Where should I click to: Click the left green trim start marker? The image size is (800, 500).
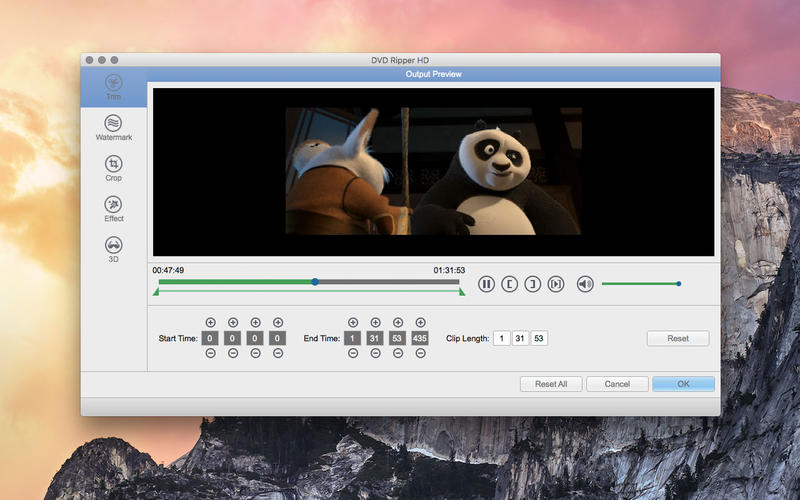click(156, 292)
